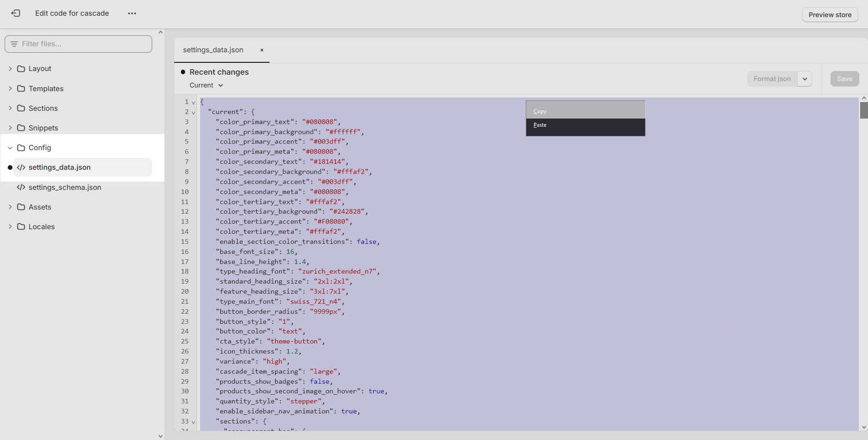
Task: Expand the Locales folder chevron
Action: point(10,226)
